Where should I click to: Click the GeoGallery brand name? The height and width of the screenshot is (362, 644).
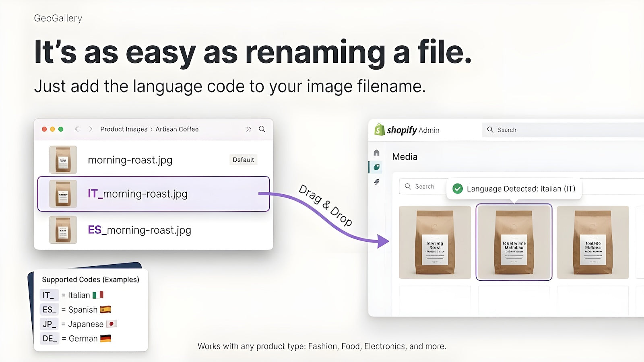[58, 18]
